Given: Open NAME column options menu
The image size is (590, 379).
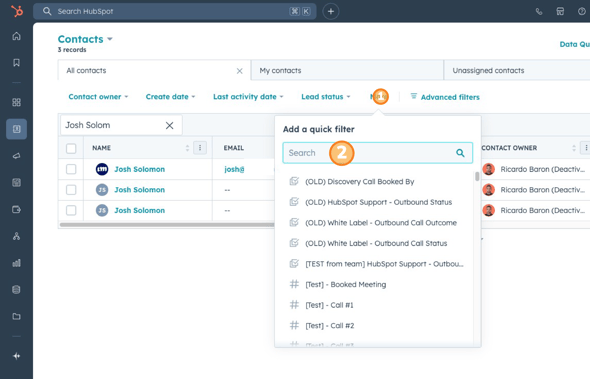Looking at the screenshot, I should [x=200, y=148].
